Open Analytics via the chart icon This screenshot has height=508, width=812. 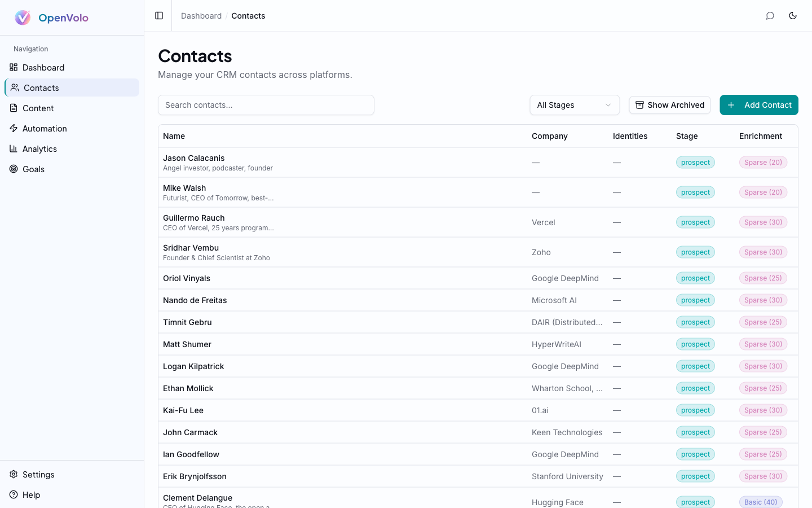[14, 148]
